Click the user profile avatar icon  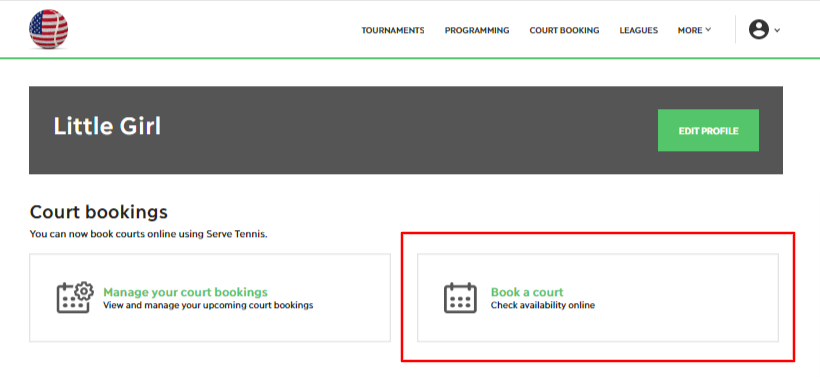[758, 29]
